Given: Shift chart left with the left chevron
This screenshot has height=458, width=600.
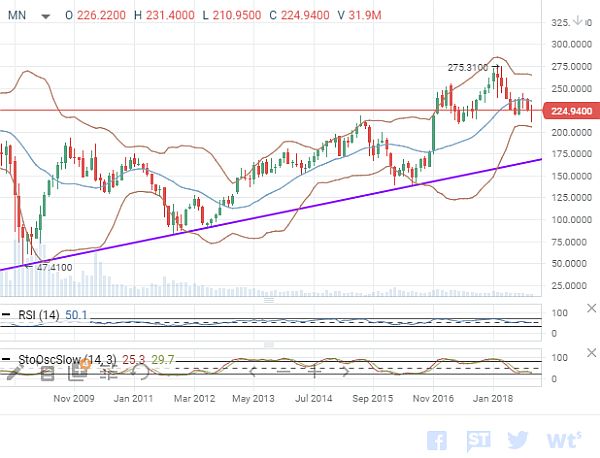Looking at the screenshot, I should click(253, 371).
